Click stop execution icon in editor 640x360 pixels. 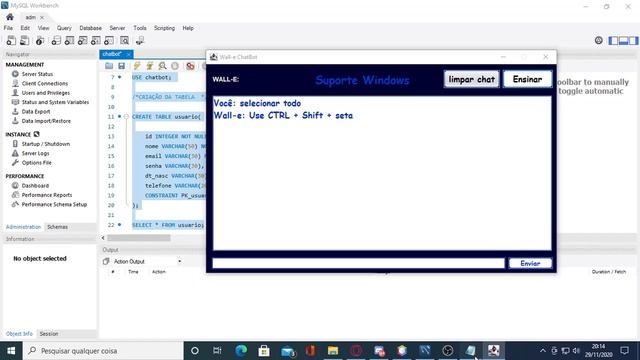coord(175,66)
